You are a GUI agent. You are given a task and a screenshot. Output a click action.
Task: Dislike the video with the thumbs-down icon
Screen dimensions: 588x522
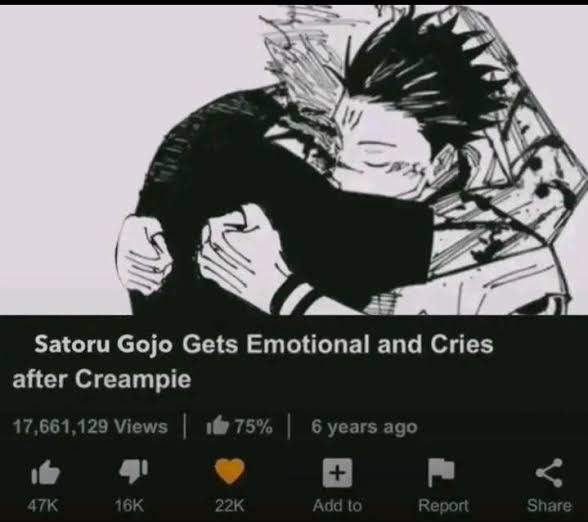point(134,471)
